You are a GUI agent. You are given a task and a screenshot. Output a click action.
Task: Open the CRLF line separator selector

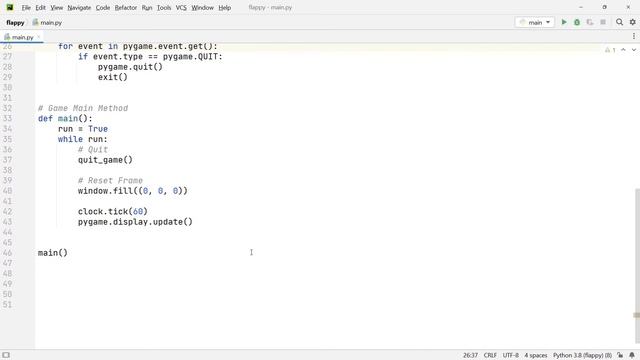coord(490,355)
